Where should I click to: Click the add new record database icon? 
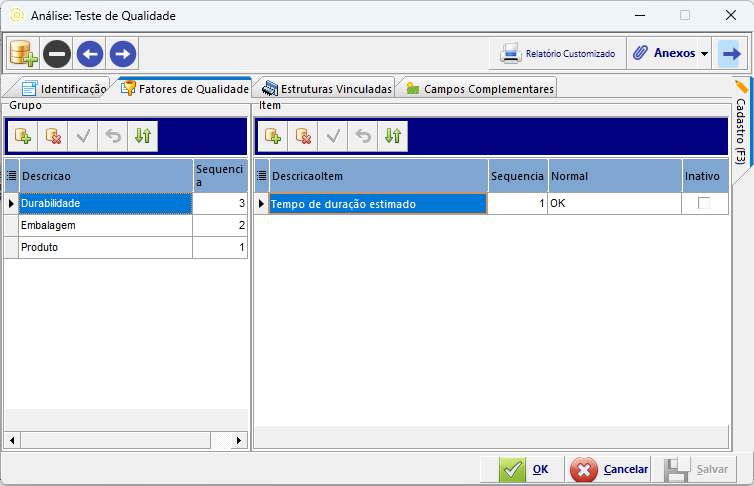(x=24, y=53)
